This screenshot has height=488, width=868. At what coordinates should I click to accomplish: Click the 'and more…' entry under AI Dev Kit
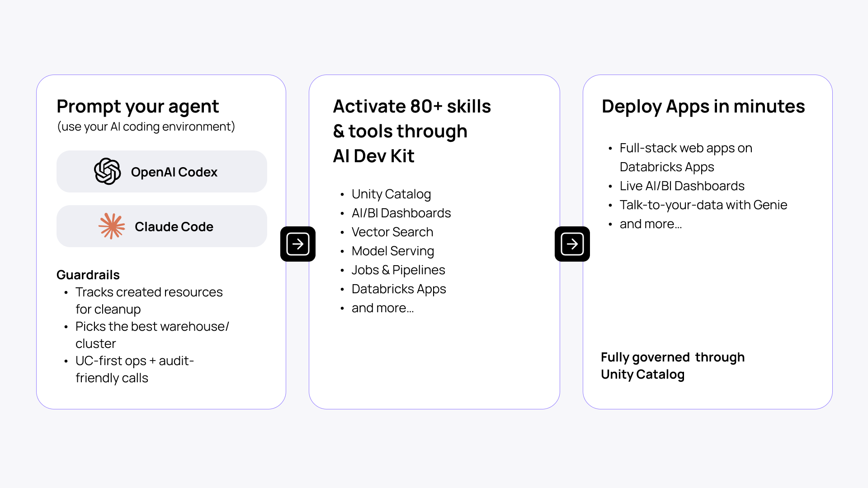[x=383, y=308]
